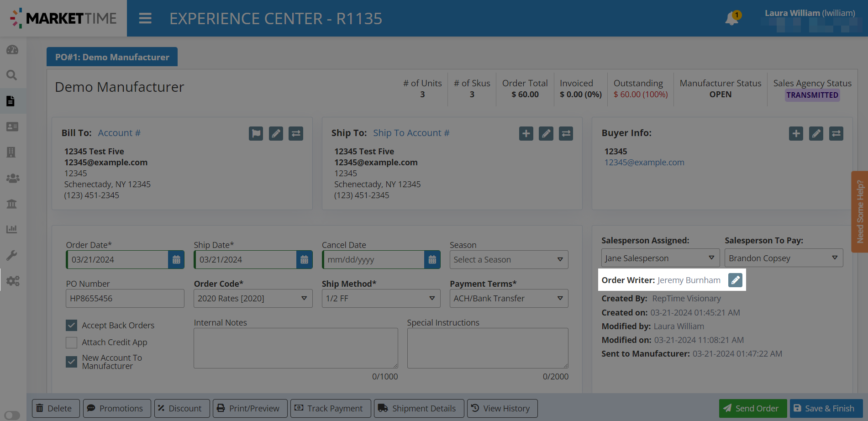This screenshot has width=868, height=421.
Task: Click the notification bell icon
Action: (x=731, y=18)
